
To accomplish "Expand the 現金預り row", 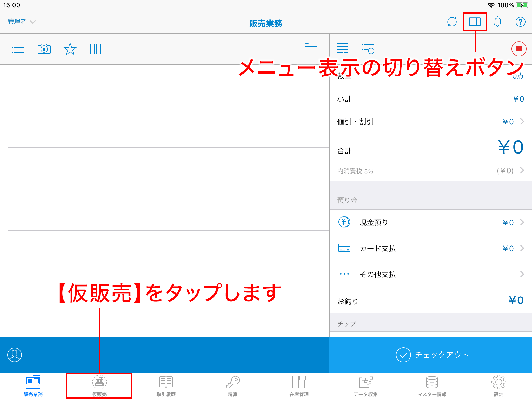I will (430, 222).
